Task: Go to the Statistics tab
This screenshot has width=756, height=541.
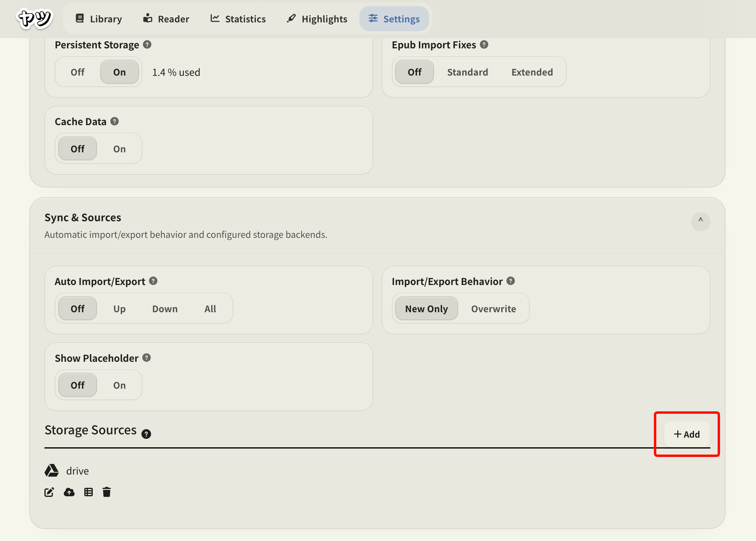Action: click(x=238, y=19)
